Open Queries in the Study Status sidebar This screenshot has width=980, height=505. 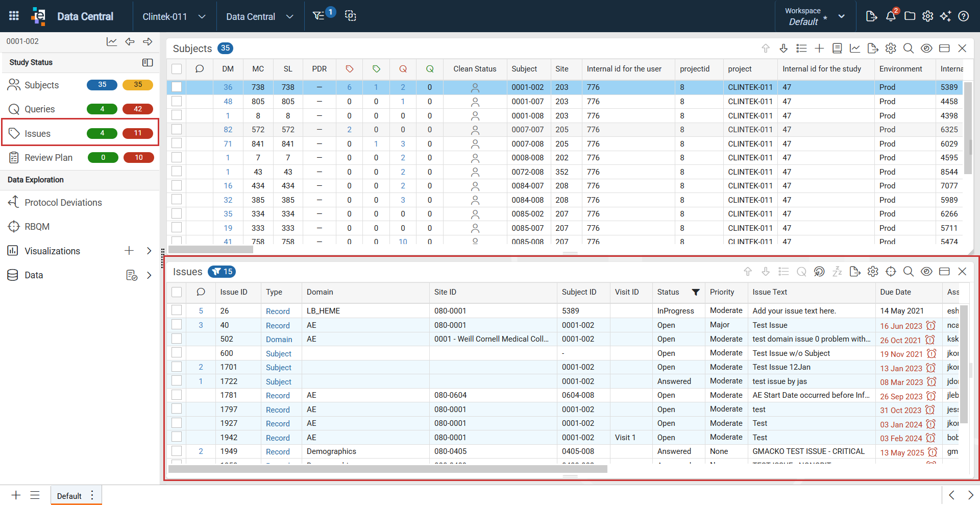point(40,109)
